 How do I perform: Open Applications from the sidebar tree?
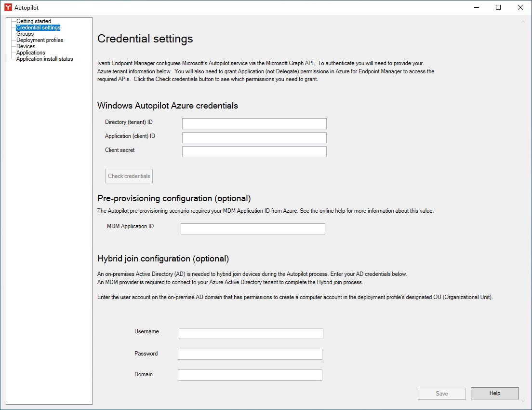pyautogui.click(x=30, y=53)
